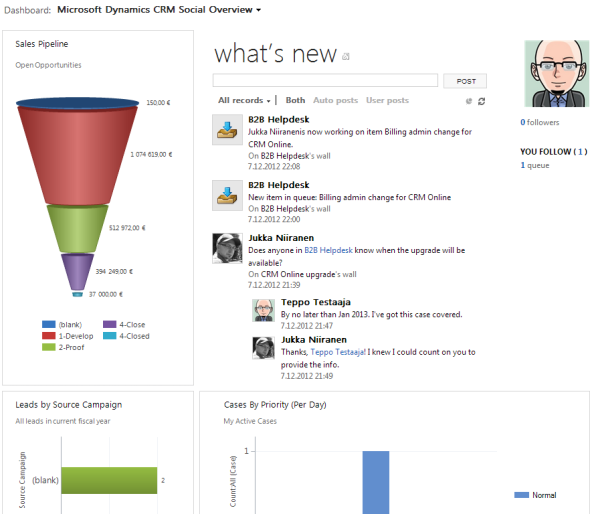
Task: Click the 7.12.2012 21:39 timestamp
Action: (x=274, y=285)
